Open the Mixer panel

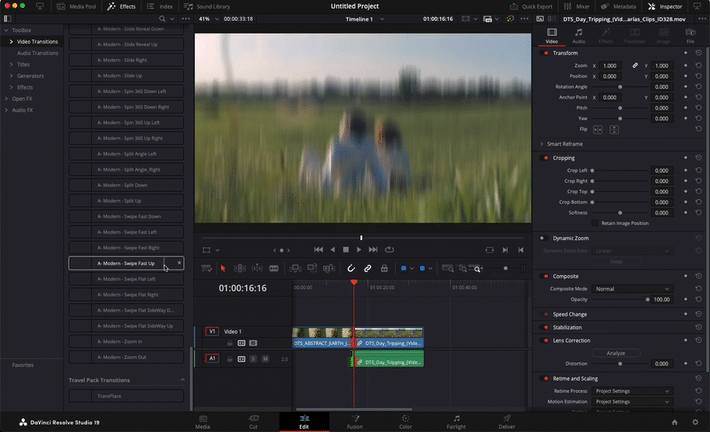point(576,6)
